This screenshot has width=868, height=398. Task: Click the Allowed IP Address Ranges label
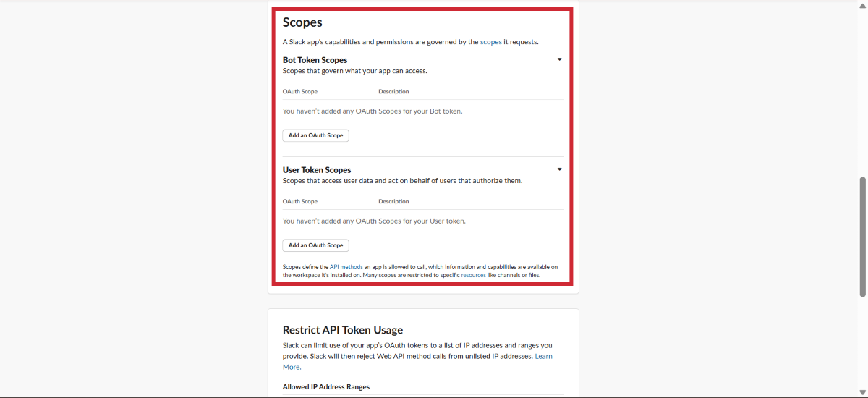tap(325, 387)
